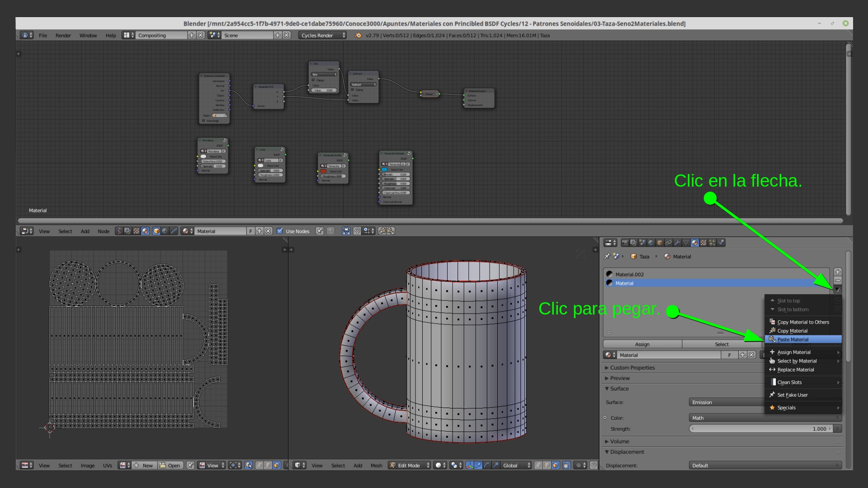868x488 pixels.
Task: Choose Object shader source cube icon
Action: 156,231
